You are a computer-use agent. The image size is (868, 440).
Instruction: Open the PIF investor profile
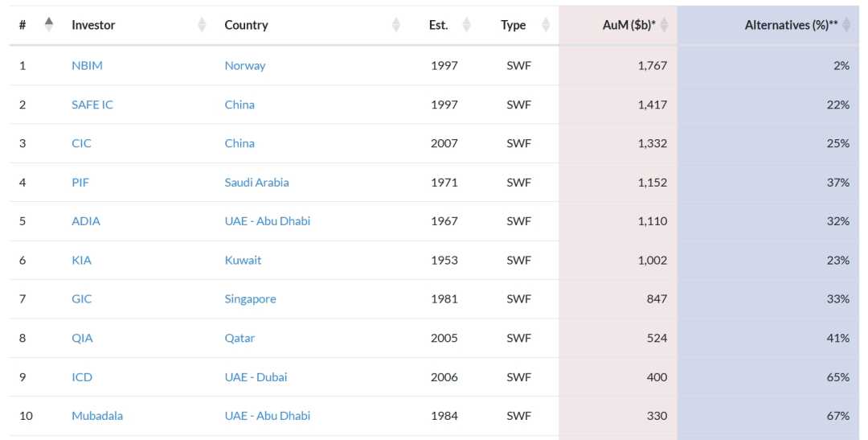pyautogui.click(x=80, y=182)
